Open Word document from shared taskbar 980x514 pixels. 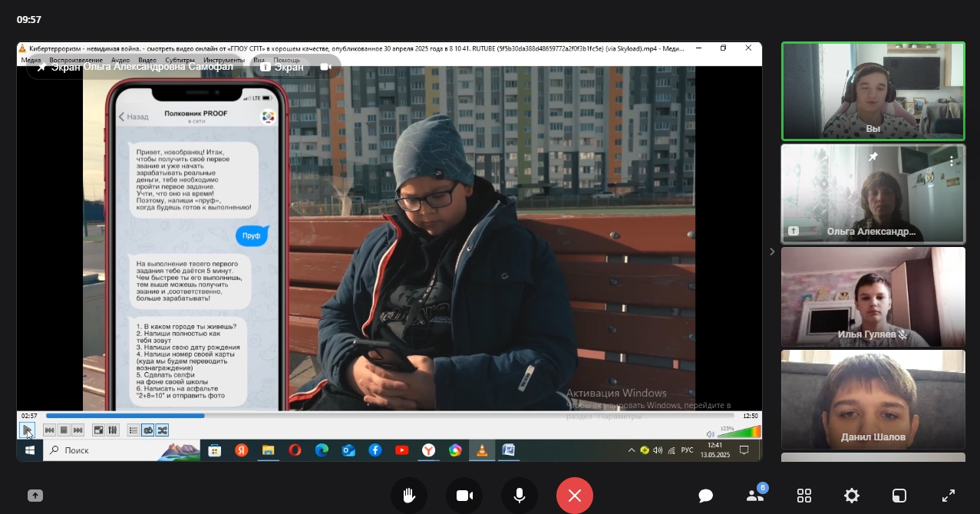coord(509,450)
